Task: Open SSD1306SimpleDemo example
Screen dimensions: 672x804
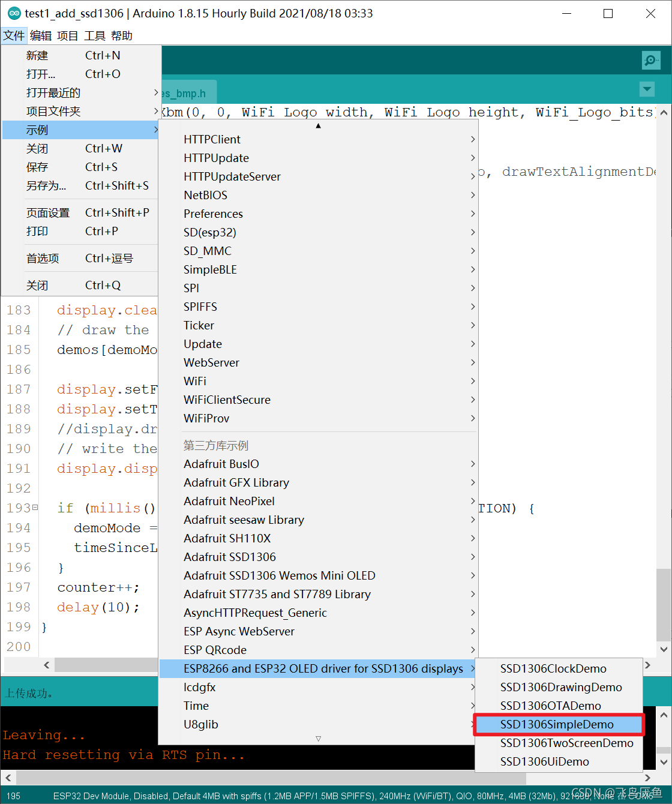Action: (559, 724)
